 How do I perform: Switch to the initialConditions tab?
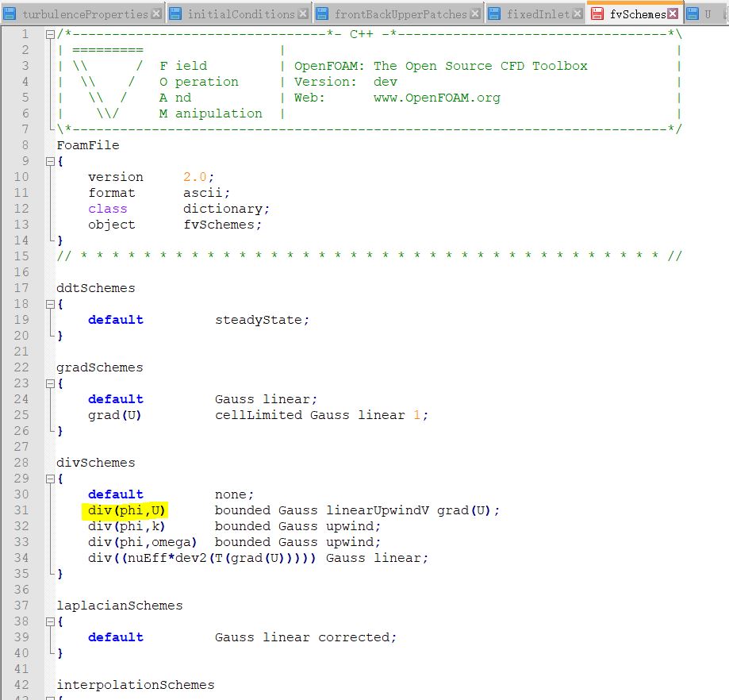(241, 14)
